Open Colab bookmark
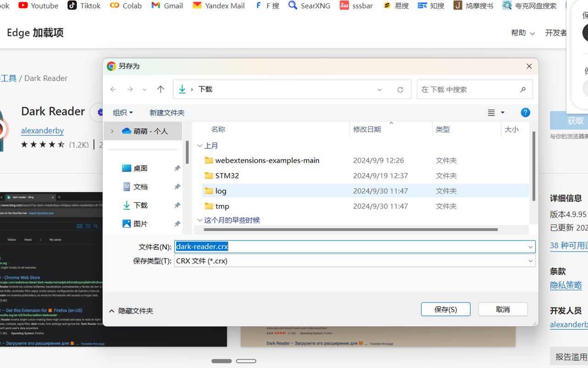 [x=126, y=6]
